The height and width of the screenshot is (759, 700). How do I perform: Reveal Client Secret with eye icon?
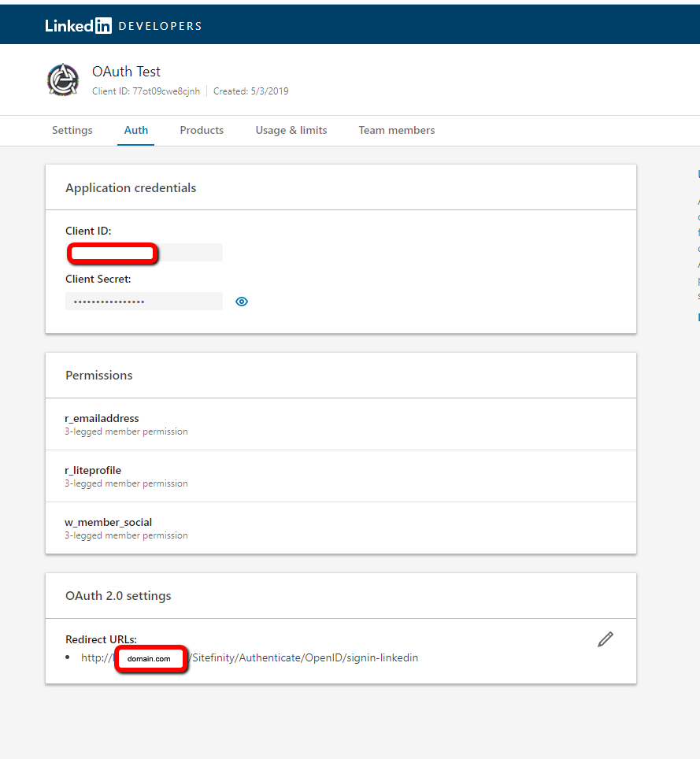click(242, 302)
